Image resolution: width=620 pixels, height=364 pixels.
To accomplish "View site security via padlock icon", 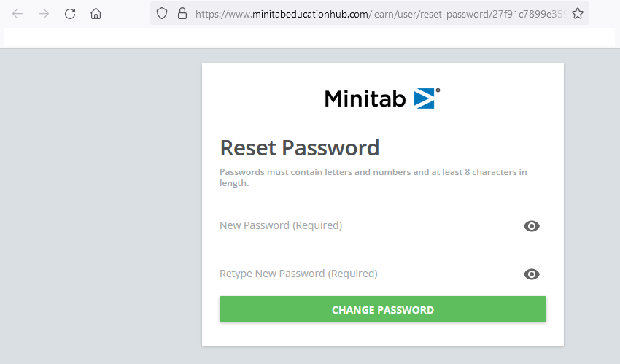I will 182,13.
